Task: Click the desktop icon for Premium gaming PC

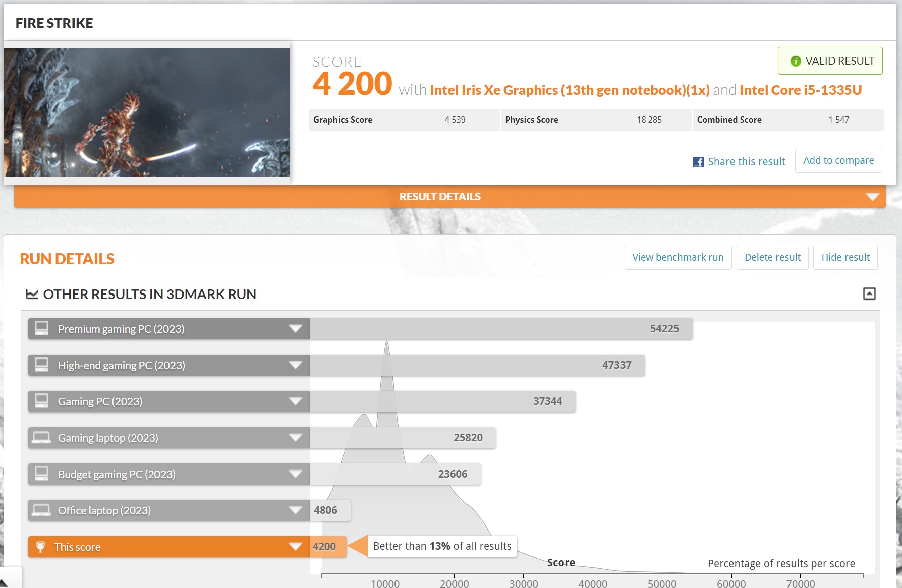Action: pos(41,328)
